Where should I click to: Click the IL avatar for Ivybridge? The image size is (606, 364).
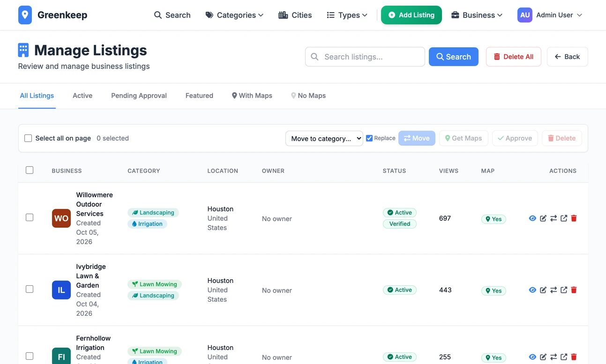click(61, 290)
